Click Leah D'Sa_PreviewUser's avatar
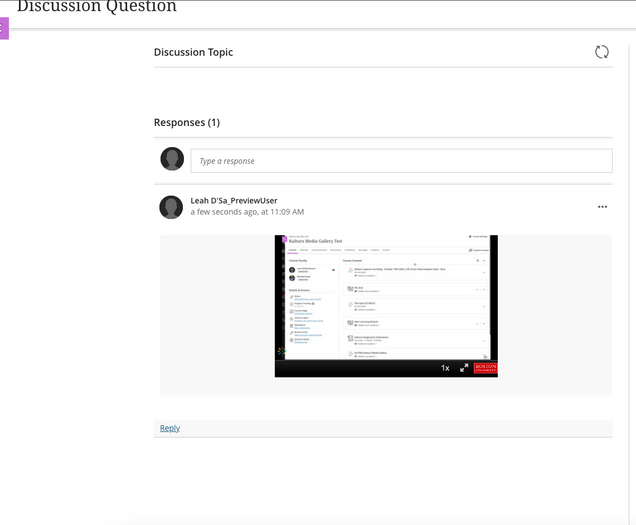636x525 pixels. coord(171,207)
